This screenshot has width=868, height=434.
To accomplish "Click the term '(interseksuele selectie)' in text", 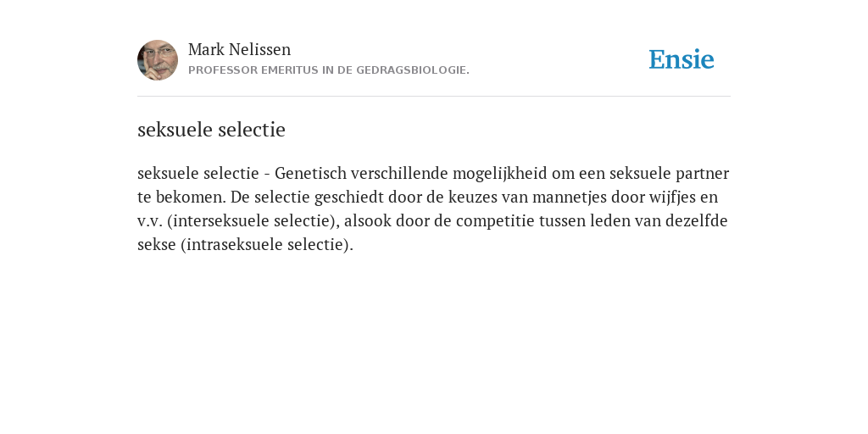I will [x=253, y=221].
